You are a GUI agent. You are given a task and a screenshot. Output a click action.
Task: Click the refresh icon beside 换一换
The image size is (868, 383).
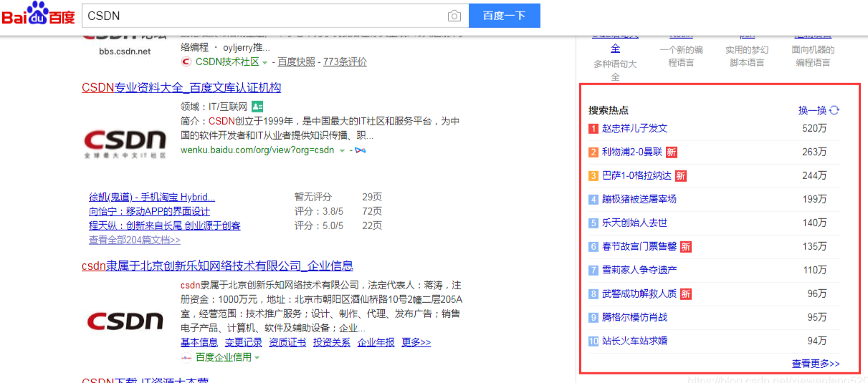[834, 110]
